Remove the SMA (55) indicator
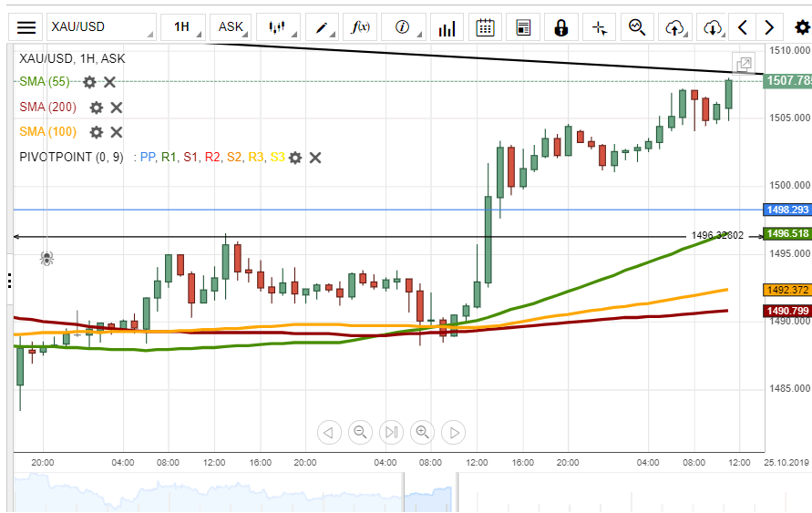Screen dimensions: 812x513 click(109, 82)
